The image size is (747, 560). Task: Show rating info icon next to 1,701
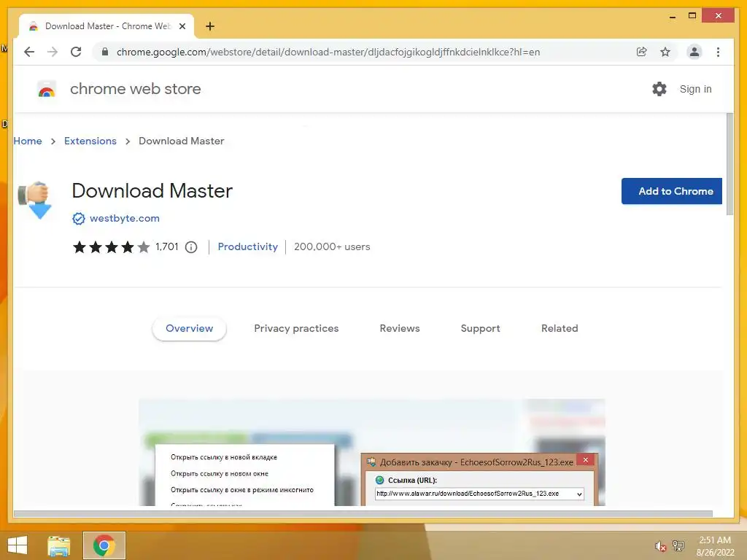[191, 247]
